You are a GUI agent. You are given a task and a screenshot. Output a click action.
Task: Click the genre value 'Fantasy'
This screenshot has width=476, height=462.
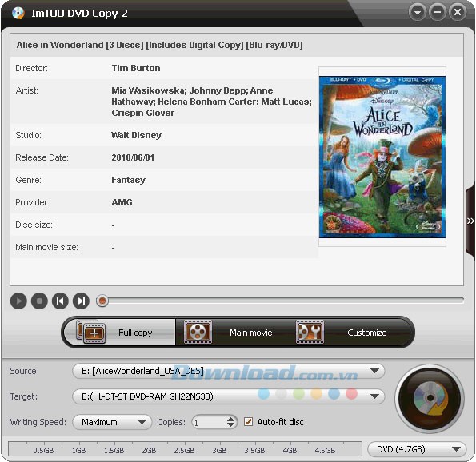(x=129, y=180)
